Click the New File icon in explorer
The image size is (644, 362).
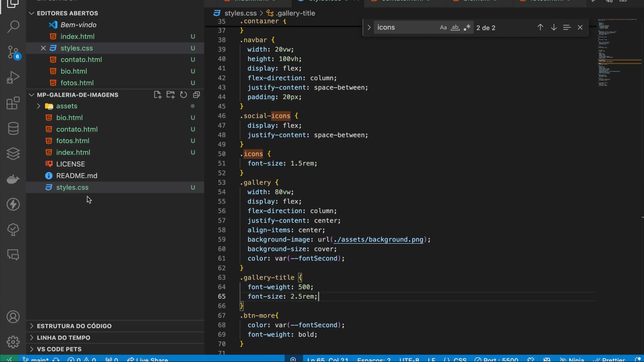coord(157,95)
